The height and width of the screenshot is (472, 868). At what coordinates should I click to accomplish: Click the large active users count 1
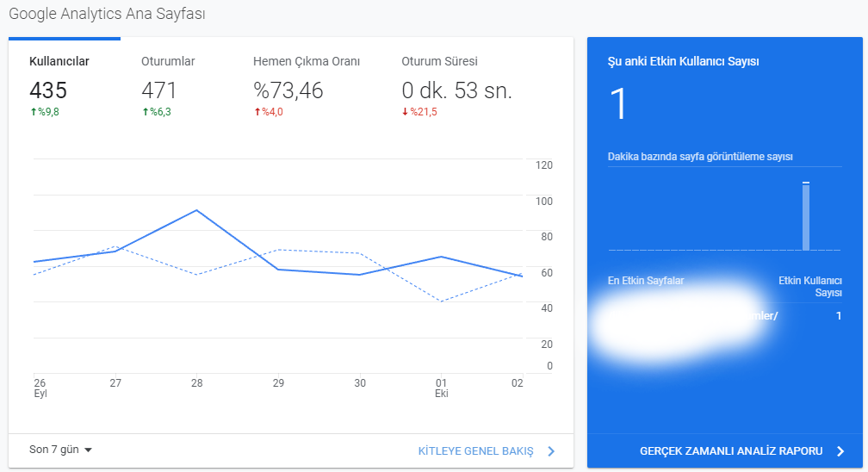pyautogui.click(x=617, y=104)
